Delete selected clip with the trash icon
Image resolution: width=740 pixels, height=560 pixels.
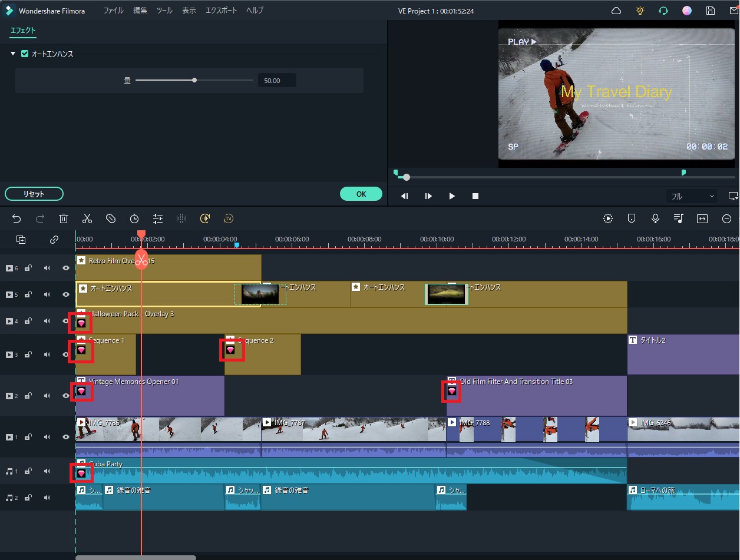(x=64, y=218)
